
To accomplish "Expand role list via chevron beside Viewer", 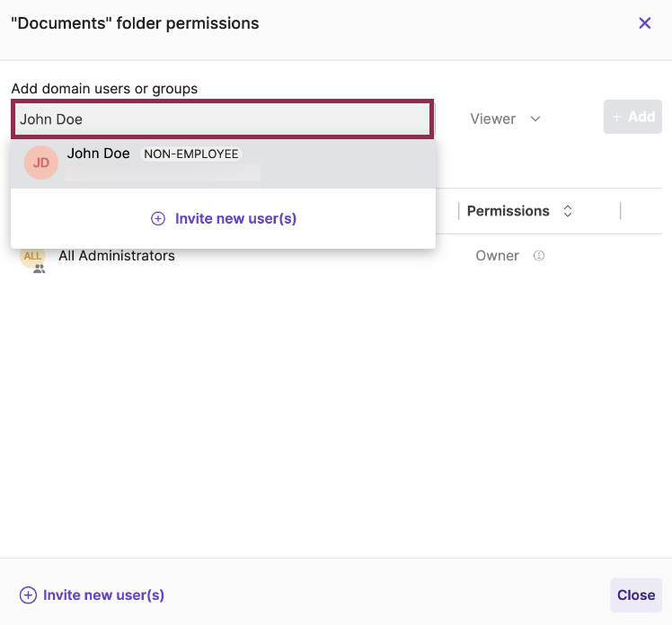I will click(x=535, y=119).
